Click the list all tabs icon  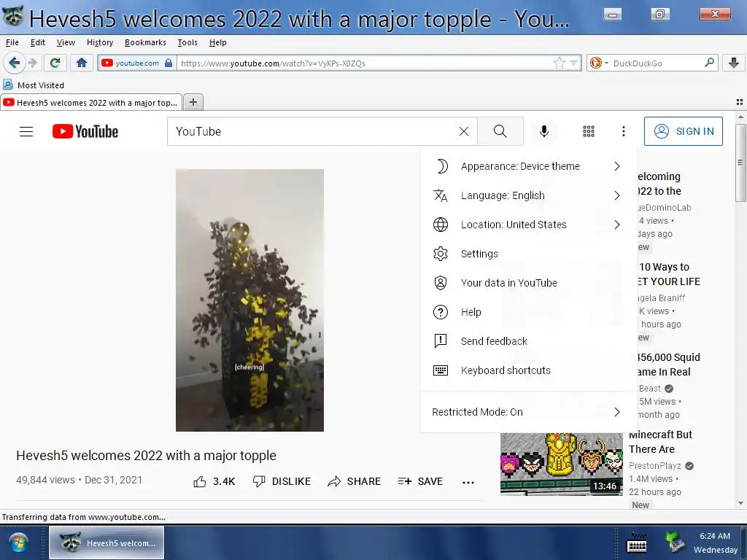[x=740, y=102]
